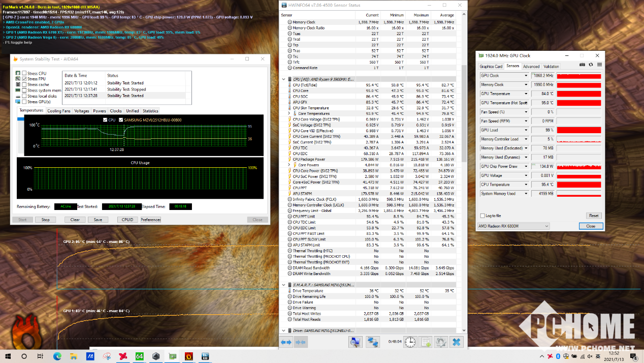The height and width of the screenshot is (363, 644).
Task: Open GPU Chip Power Draw dropdown
Action: [x=526, y=166]
